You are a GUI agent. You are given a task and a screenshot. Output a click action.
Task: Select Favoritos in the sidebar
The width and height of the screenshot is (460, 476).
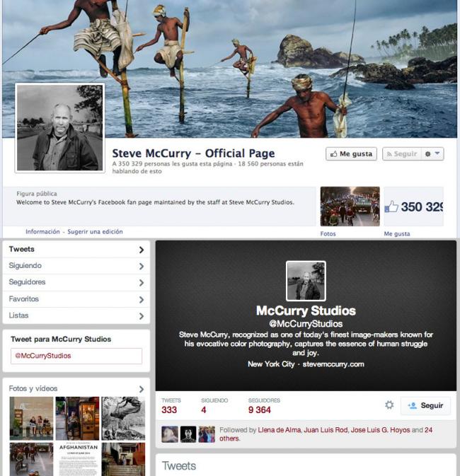(76, 299)
